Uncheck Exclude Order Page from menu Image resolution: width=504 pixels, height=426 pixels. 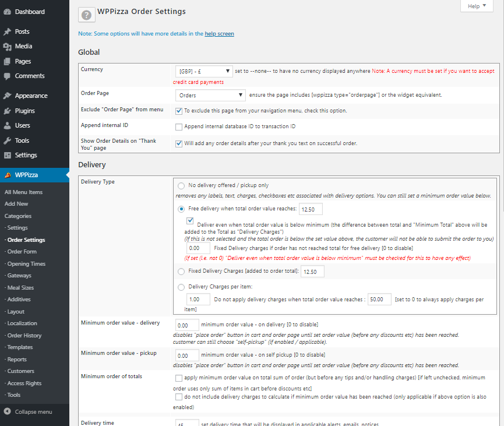point(179,110)
